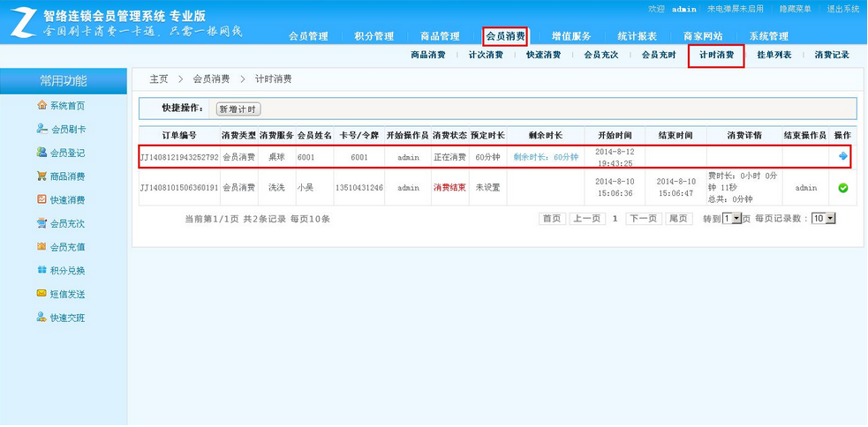Click the 系统首页 home icon in sidebar
This screenshot has width=868, height=427.
coord(42,106)
